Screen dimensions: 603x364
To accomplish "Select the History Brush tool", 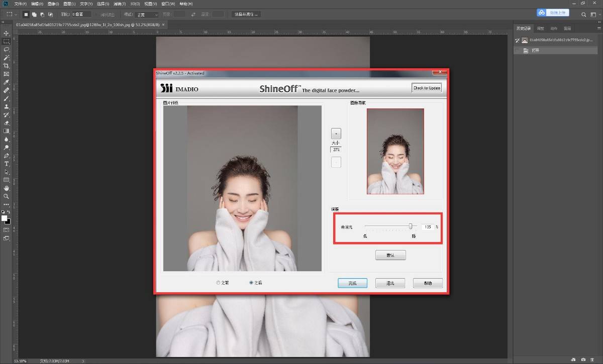I will click(7, 114).
